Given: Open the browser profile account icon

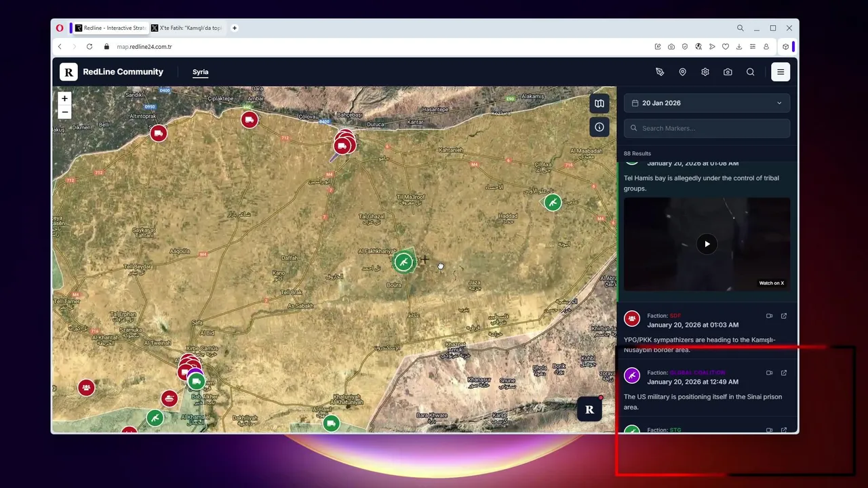Looking at the screenshot, I should coord(766,47).
